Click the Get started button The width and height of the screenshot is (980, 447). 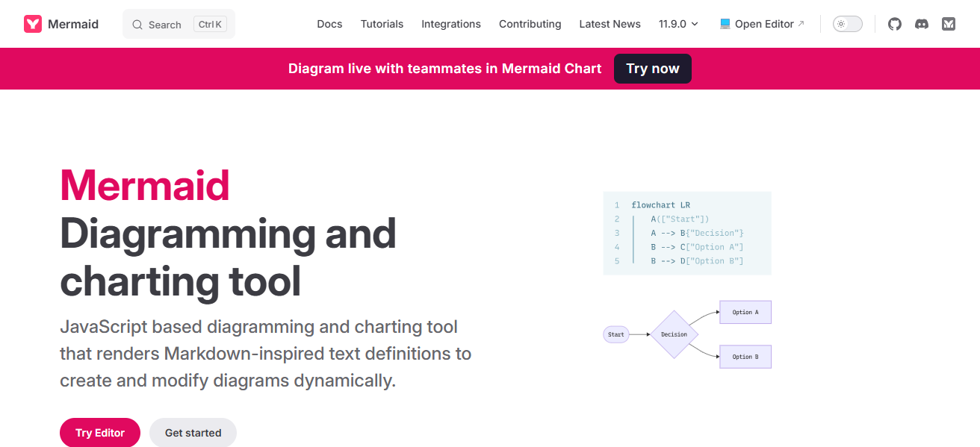[193, 433]
